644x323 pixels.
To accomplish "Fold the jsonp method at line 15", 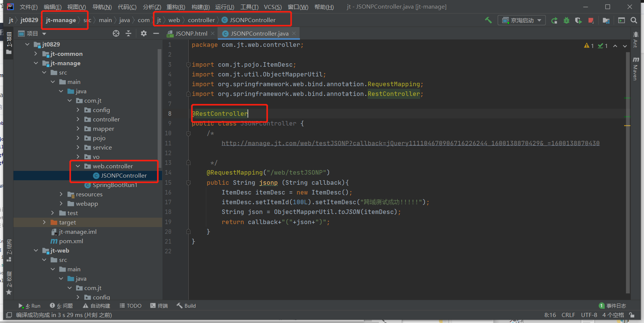I will (188, 182).
